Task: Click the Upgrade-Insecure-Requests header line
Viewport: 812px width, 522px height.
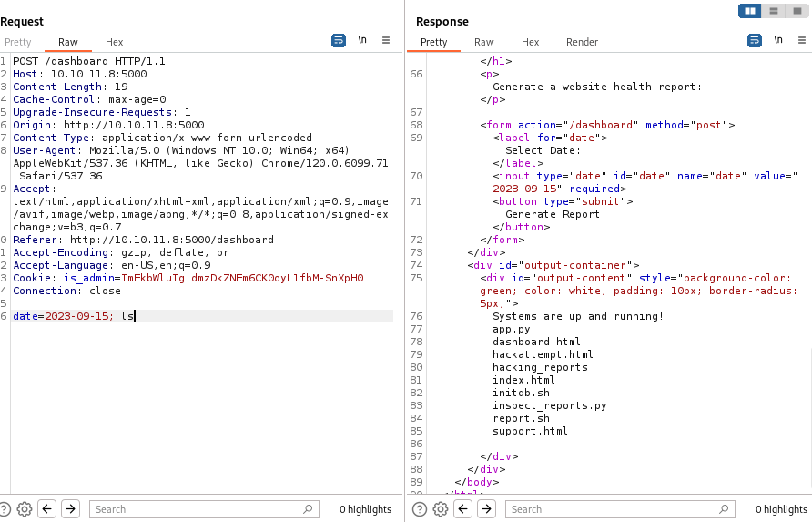Action: [x=102, y=112]
